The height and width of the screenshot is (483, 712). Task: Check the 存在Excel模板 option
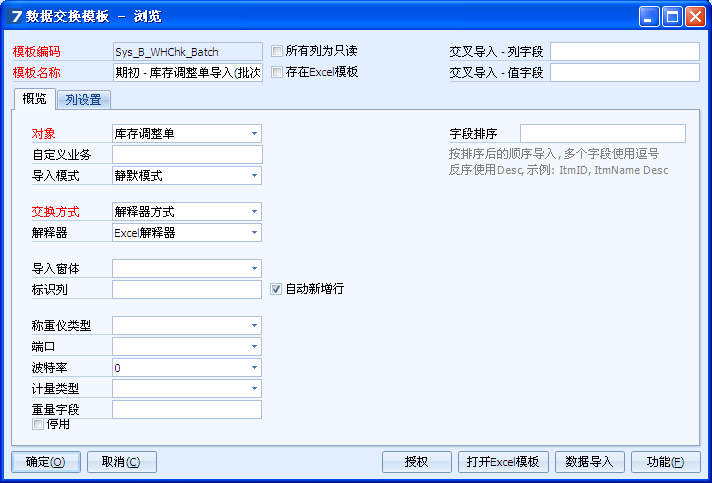(277, 72)
